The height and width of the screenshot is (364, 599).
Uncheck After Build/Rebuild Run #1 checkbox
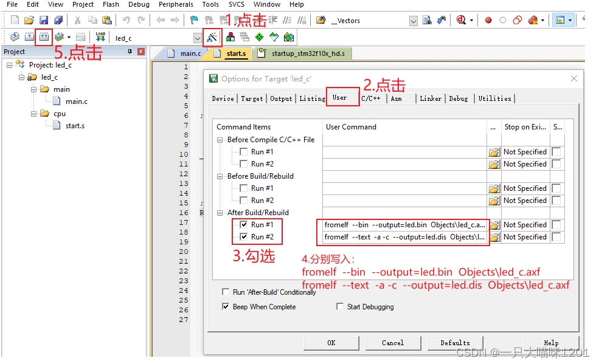click(243, 225)
